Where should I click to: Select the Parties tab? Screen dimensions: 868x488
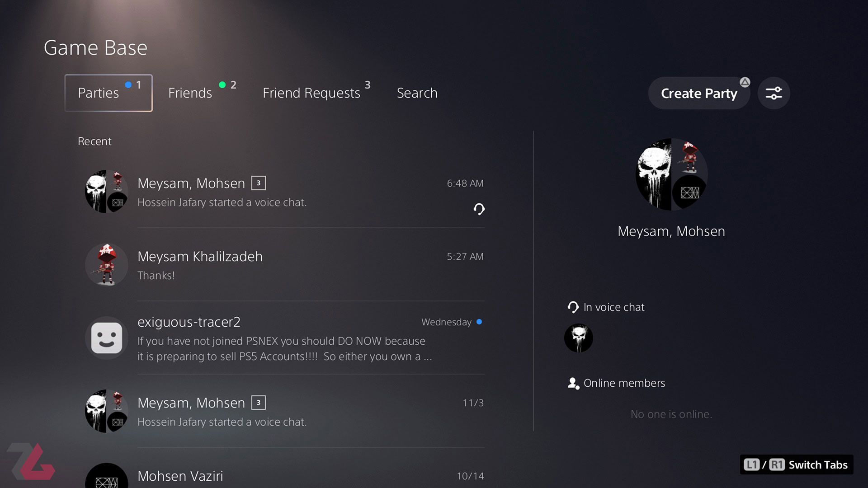(108, 93)
